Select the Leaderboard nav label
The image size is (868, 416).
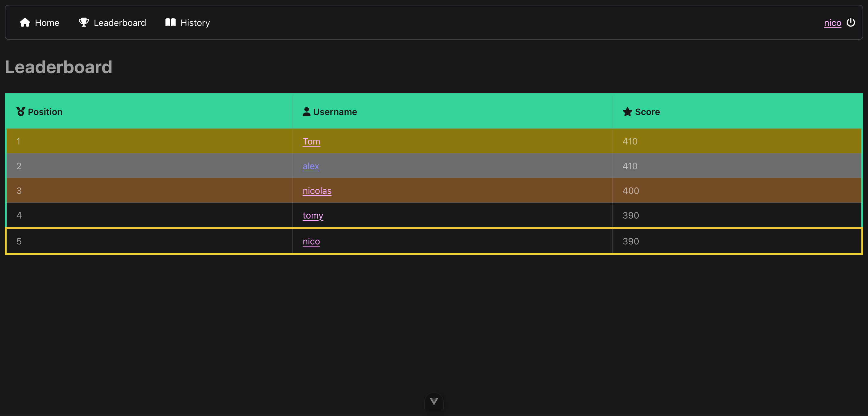tap(120, 23)
